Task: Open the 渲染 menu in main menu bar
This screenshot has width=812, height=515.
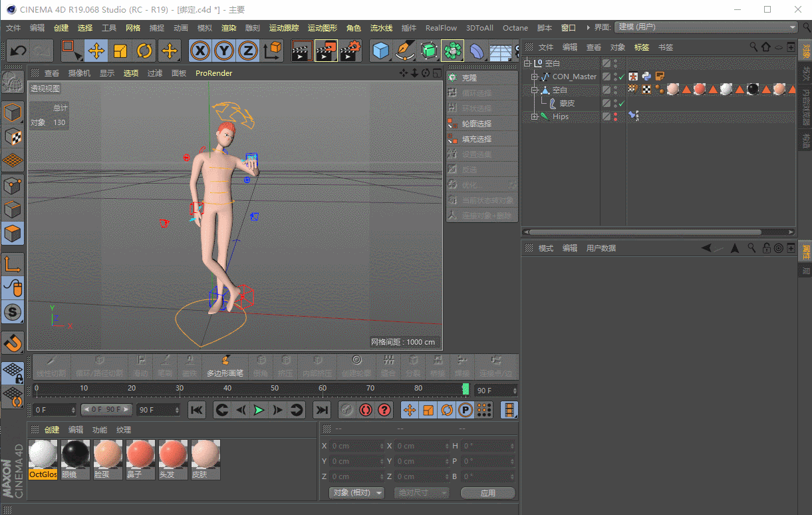Action: 229,28
